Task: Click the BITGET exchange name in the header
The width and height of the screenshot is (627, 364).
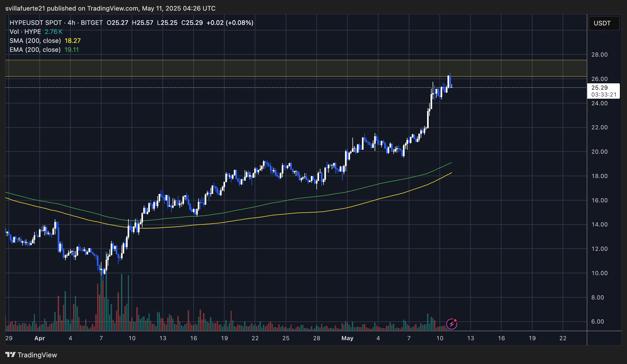Action: point(92,23)
